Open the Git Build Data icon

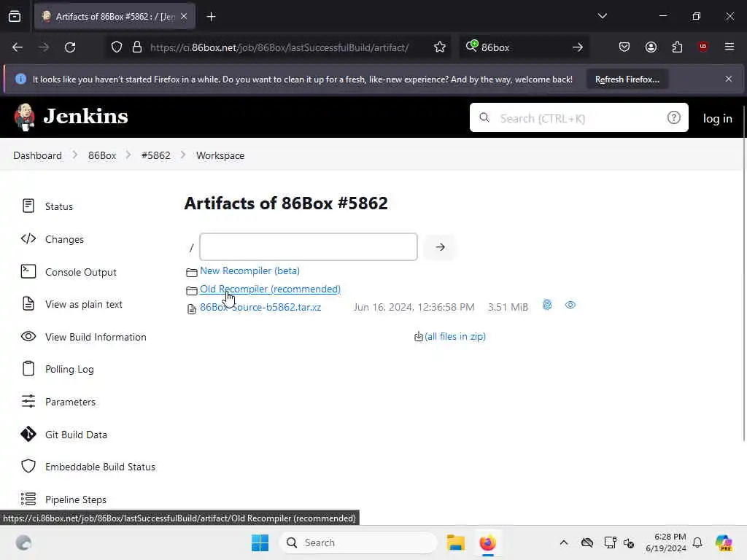28,434
